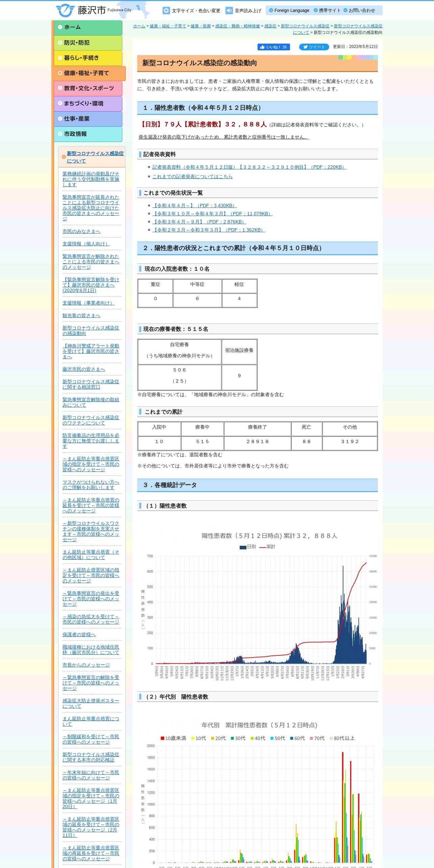The image size is (434, 868).
Task: Select the ホーム menu tab
Action: (x=88, y=27)
